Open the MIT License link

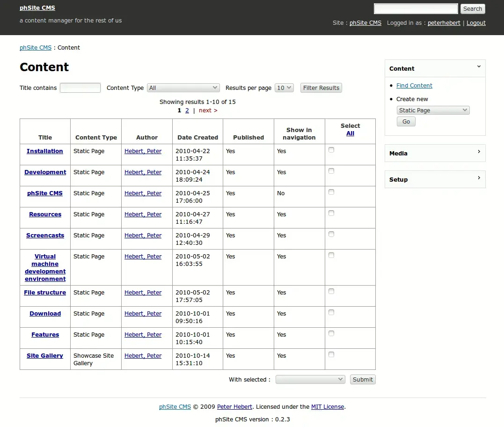tap(327, 407)
